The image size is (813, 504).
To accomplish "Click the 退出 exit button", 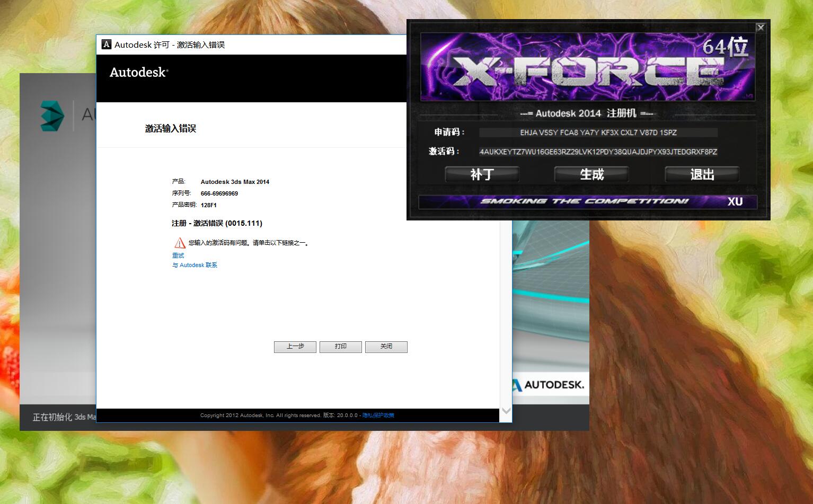I will (x=702, y=174).
